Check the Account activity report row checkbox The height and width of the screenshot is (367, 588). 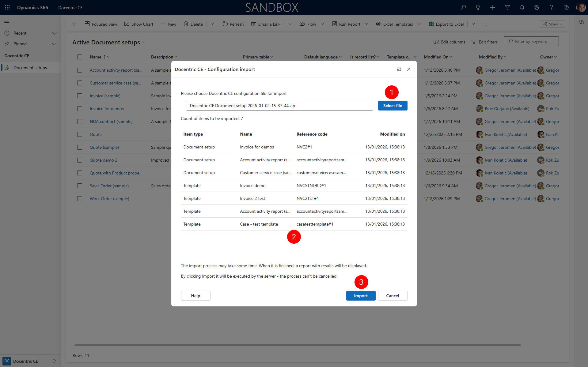point(80,70)
